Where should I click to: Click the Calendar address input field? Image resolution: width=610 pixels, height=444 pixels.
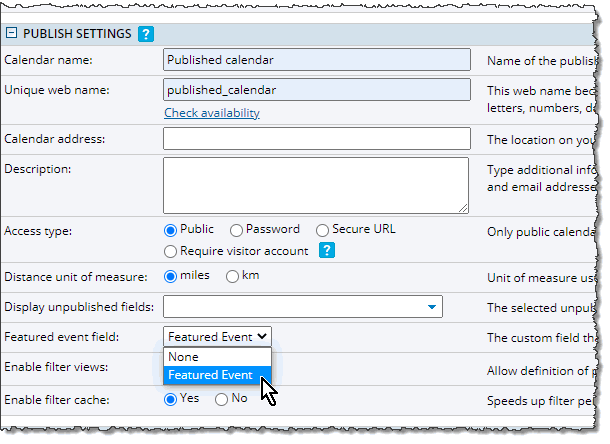point(316,138)
